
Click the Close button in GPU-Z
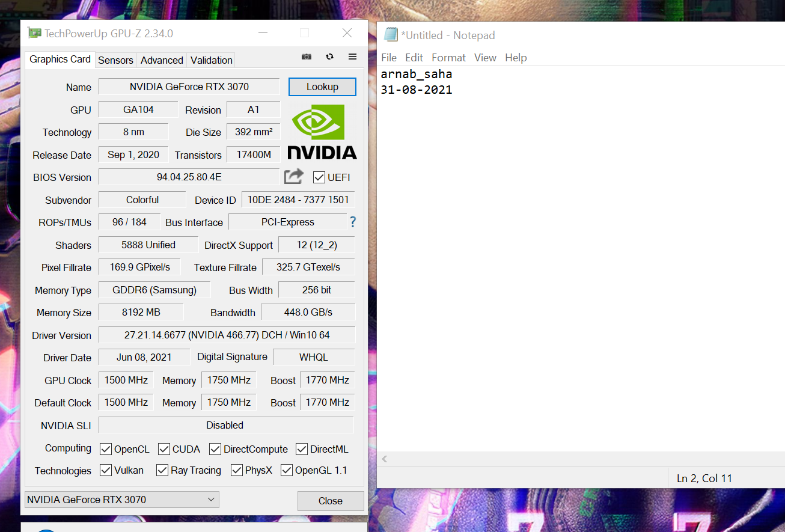(x=331, y=501)
